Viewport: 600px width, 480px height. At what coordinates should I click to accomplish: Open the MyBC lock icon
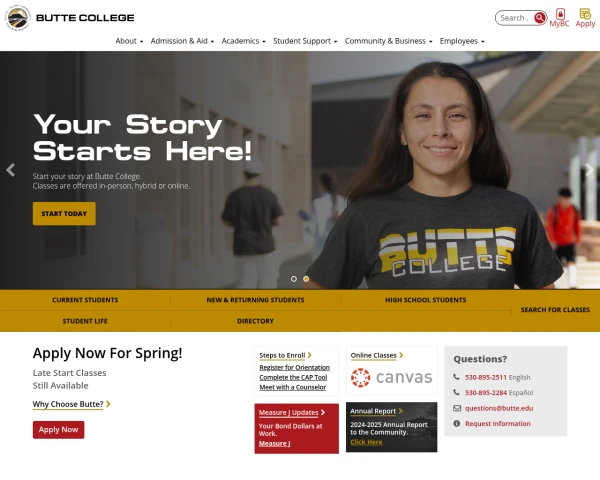point(560,14)
